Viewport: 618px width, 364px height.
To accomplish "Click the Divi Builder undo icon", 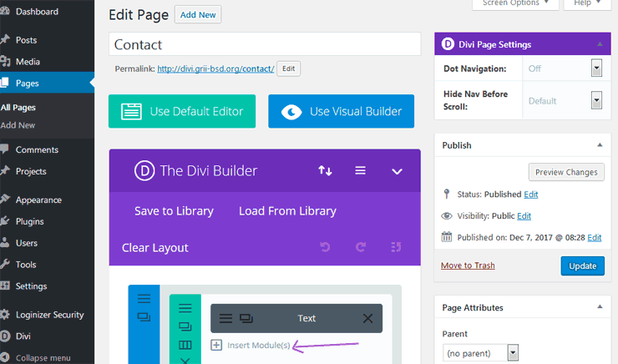I will [325, 247].
